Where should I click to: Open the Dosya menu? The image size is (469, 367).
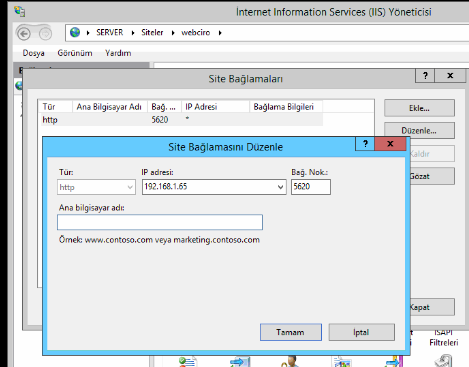click(33, 53)
